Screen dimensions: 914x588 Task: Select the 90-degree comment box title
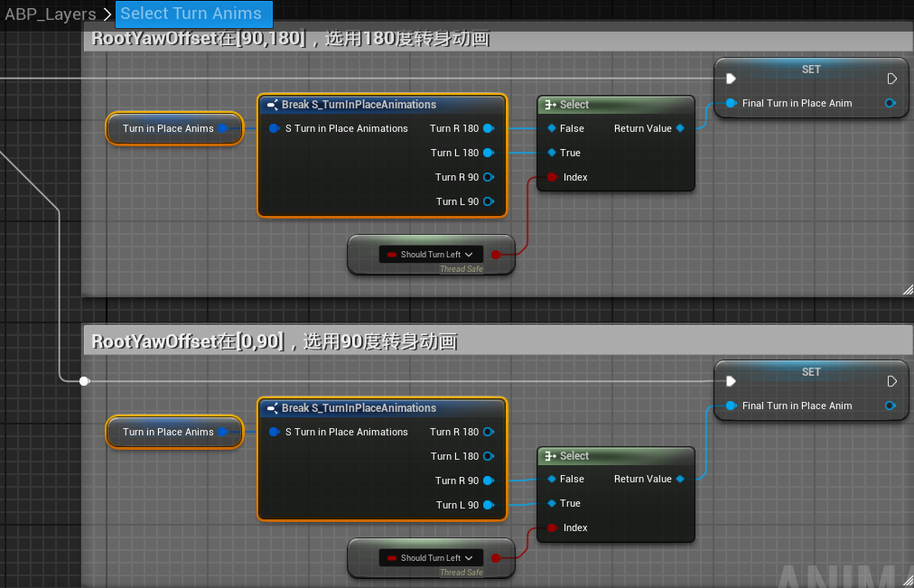274,341
